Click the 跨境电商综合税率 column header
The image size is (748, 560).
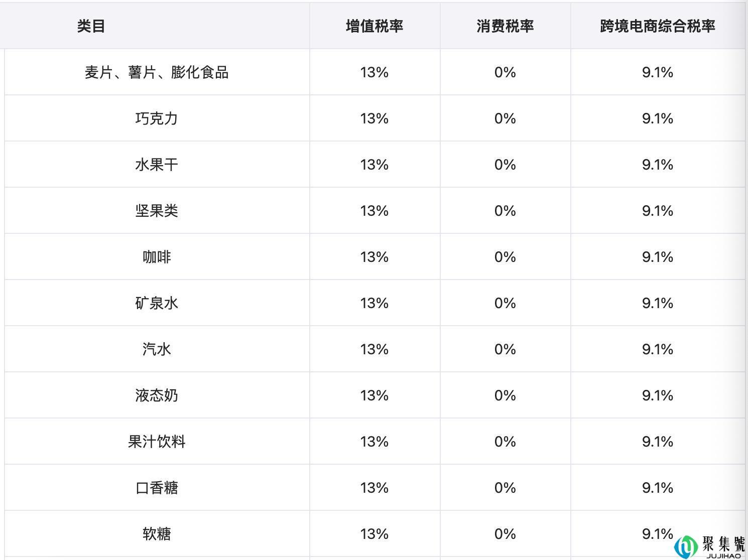(x=658, y=26)
